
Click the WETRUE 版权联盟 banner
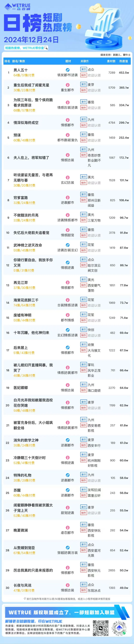coord(67,612)
